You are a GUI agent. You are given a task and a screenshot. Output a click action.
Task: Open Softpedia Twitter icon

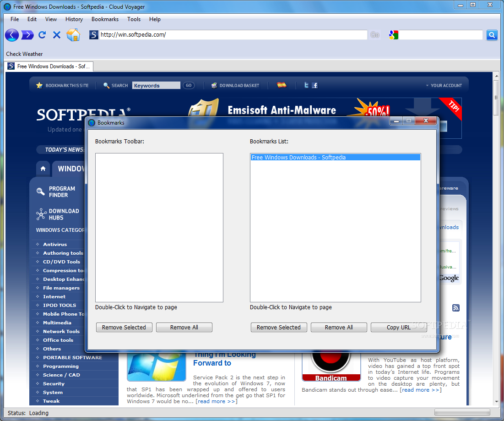[306, 85]
